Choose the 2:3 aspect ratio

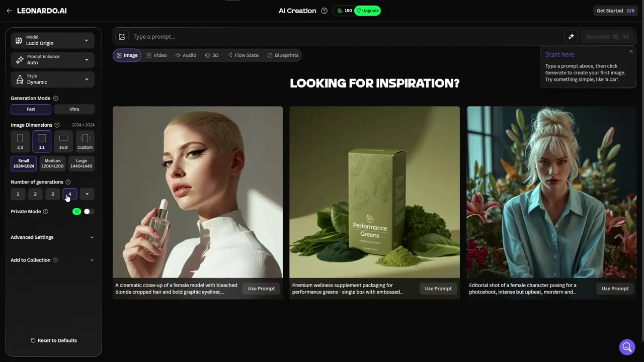20,141
